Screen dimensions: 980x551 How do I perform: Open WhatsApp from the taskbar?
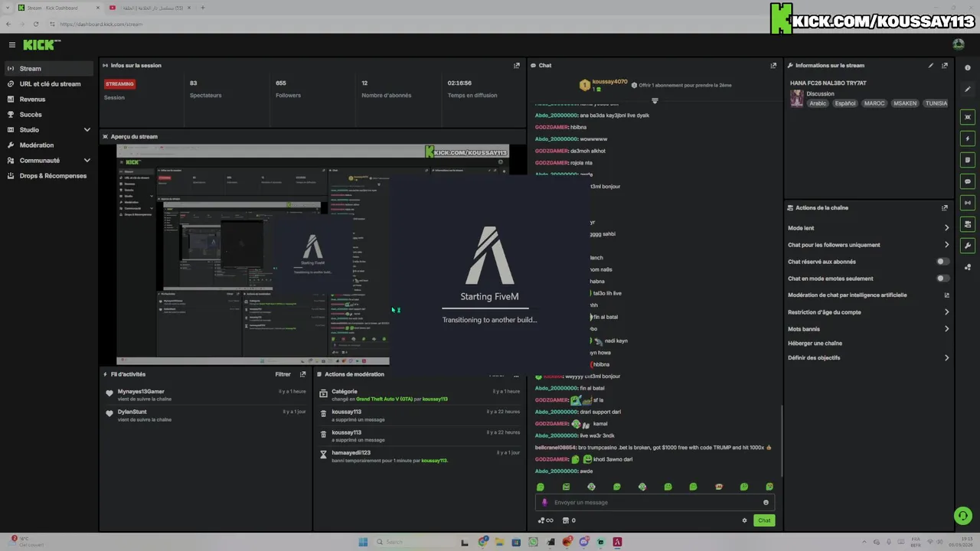(x=533, y=542)
